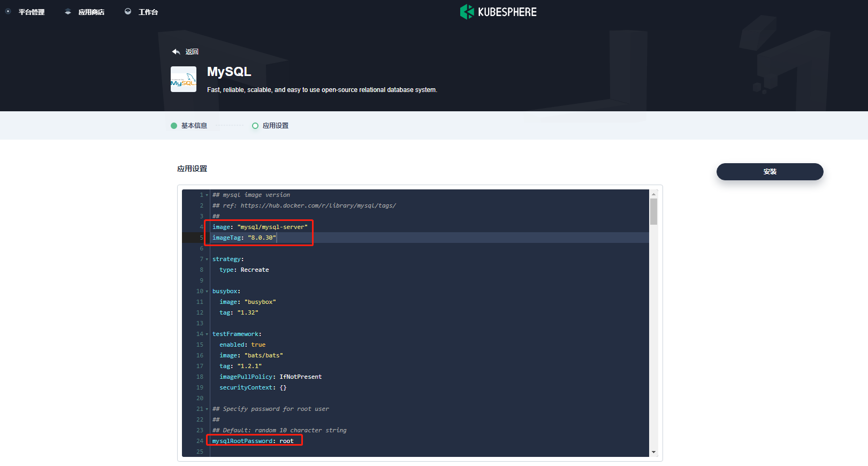Viewport: 868px width, 466px height.
Task: Fold the comment block at line 21
Action: click(207, 409)
